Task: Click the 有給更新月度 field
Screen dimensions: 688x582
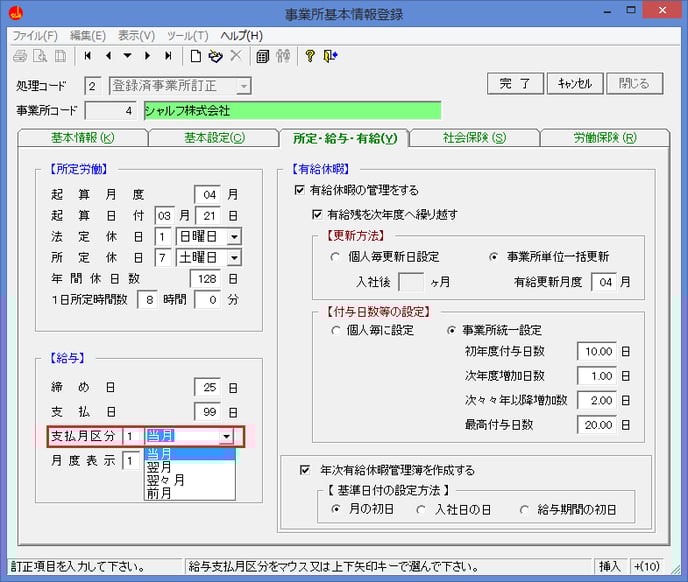Action: [604, 282]
